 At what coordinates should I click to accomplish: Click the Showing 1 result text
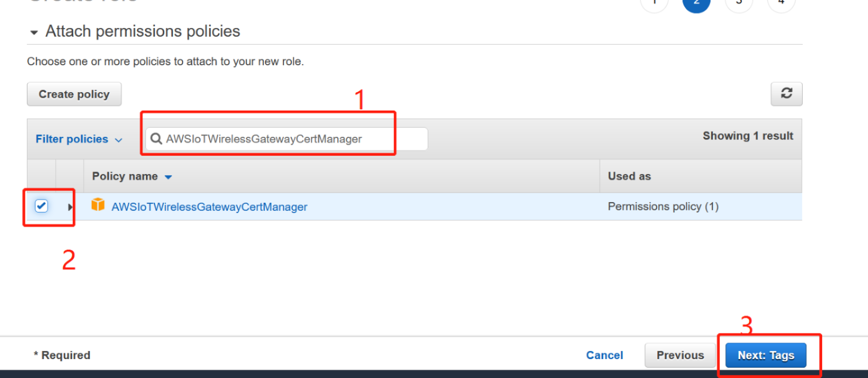click(x=748, y=136)
